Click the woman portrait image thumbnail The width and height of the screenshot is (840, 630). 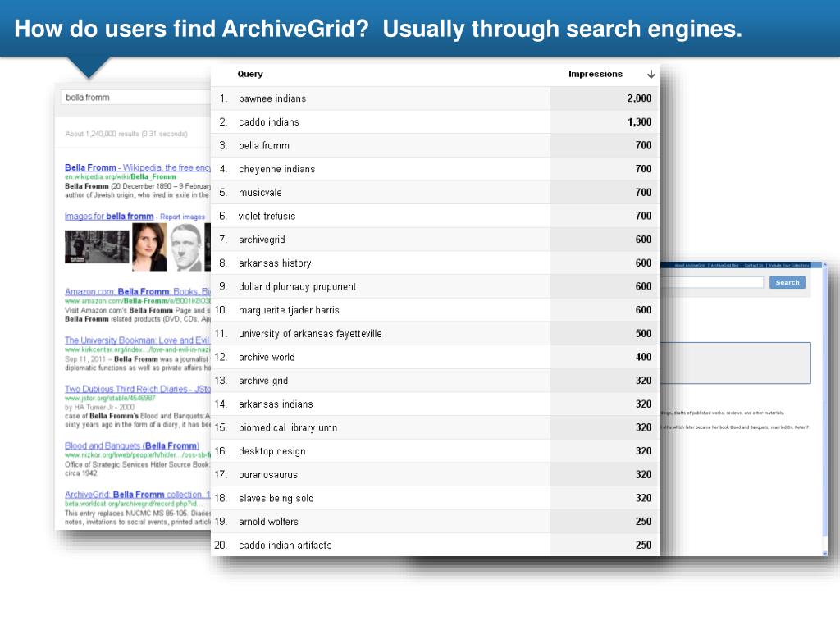(149, 247)
